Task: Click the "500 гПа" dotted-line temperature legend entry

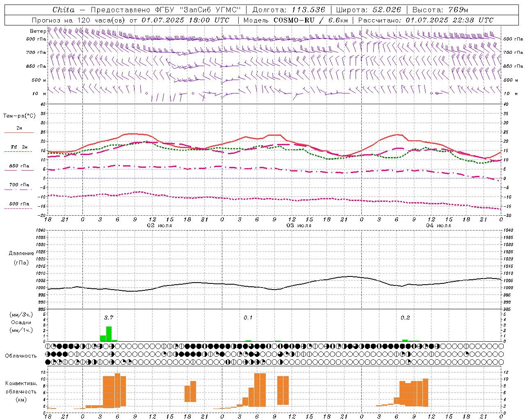Action: 19,204
